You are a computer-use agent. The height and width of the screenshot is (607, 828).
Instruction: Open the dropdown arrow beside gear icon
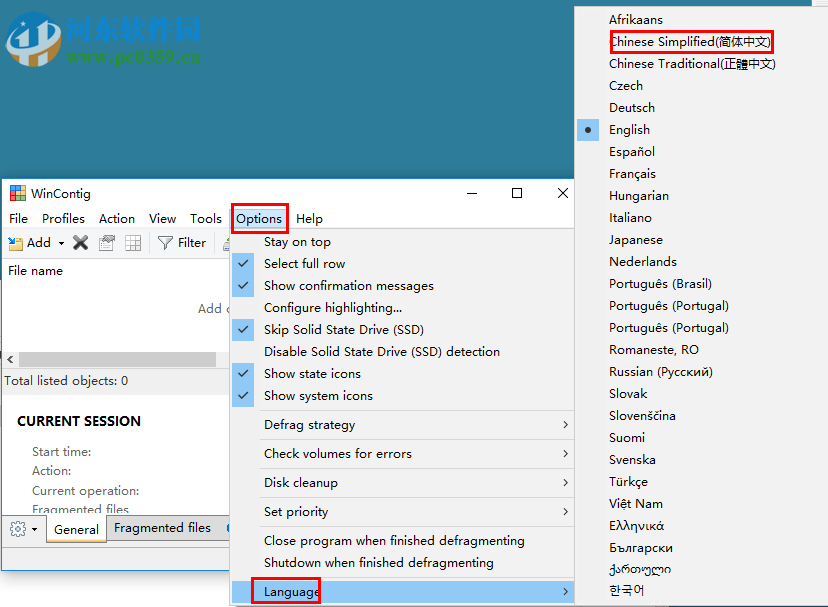pyautogui.click(x=34, y=529)
